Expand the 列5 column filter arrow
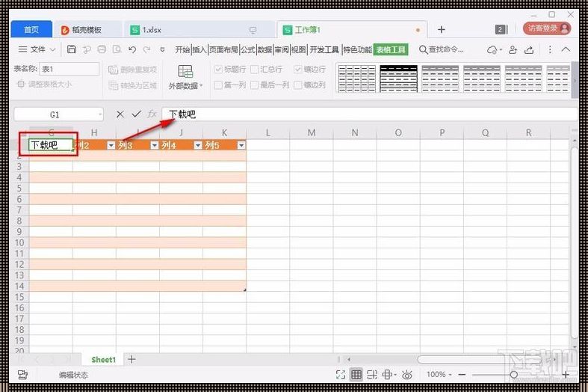Image resolution: width=588 pixels, height=392 pixels. click(241, 145)
